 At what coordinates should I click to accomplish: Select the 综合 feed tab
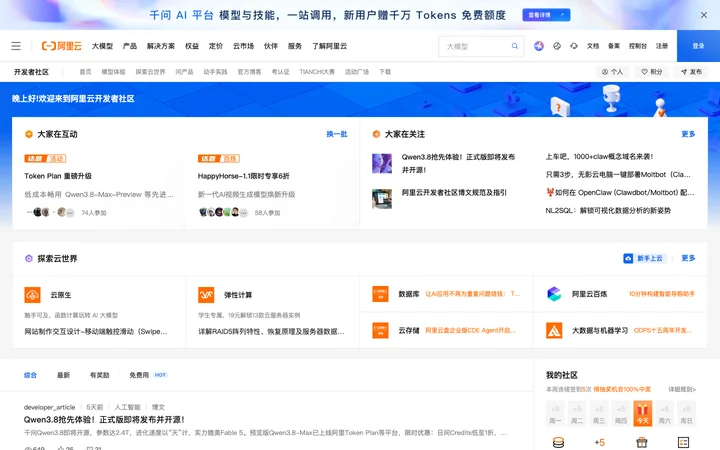[30, 375]
